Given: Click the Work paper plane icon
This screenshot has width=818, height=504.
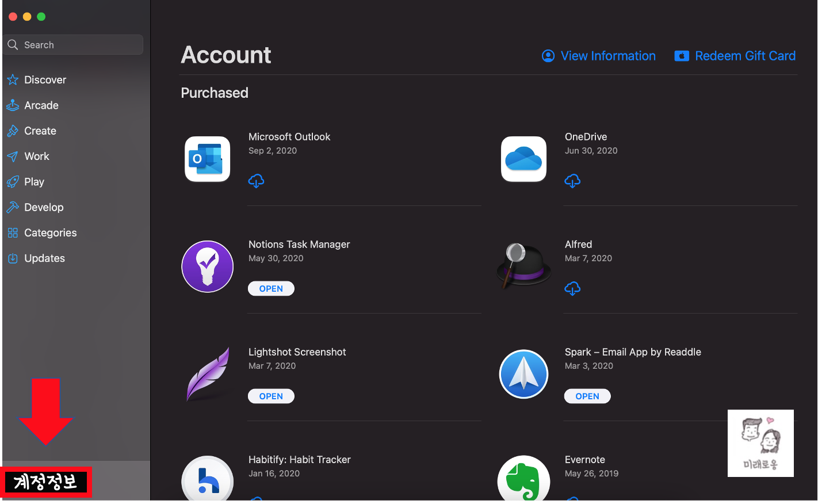Looking at the screenshot, I should (x=13, y=156).
